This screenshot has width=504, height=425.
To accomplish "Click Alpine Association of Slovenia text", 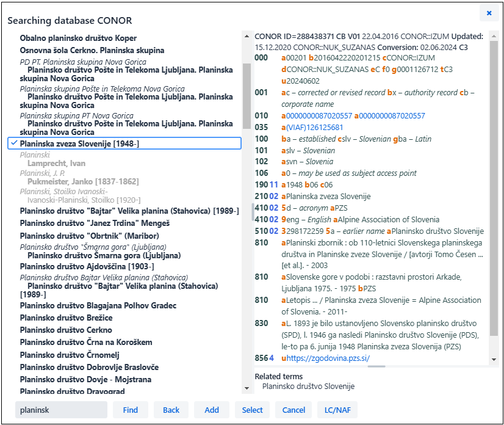I will pyautogui.click(x=388, y=219).
